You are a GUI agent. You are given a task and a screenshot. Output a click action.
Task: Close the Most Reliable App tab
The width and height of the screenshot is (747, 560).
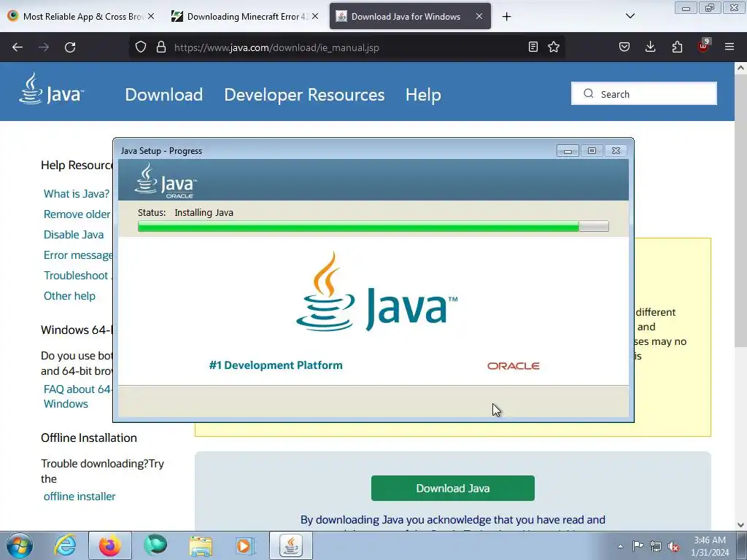coord(151,16)
